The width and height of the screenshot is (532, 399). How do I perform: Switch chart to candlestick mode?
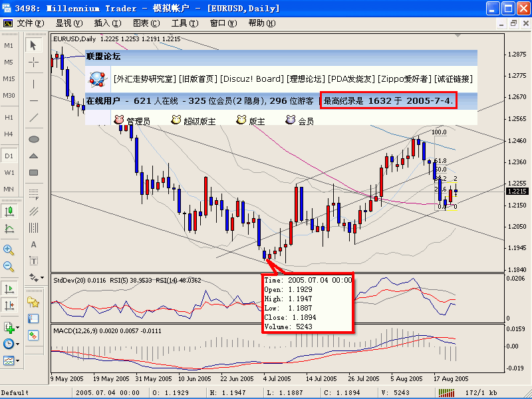pos(9,211)
